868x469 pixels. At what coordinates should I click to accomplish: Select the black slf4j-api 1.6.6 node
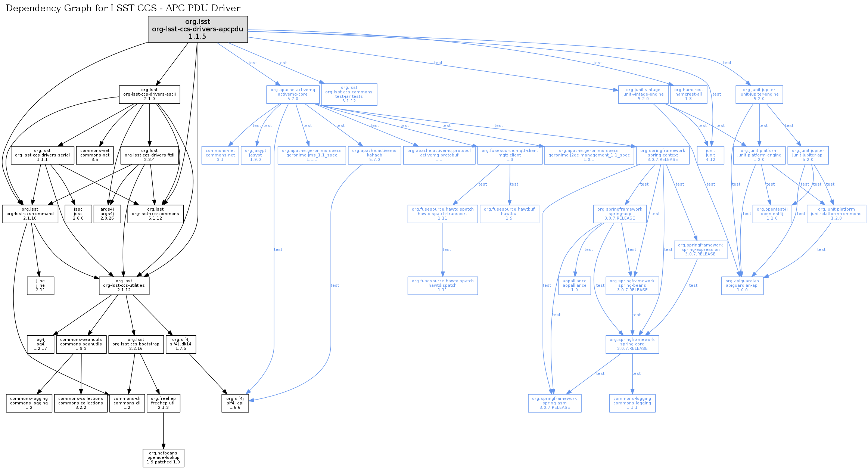click(235, 403)
